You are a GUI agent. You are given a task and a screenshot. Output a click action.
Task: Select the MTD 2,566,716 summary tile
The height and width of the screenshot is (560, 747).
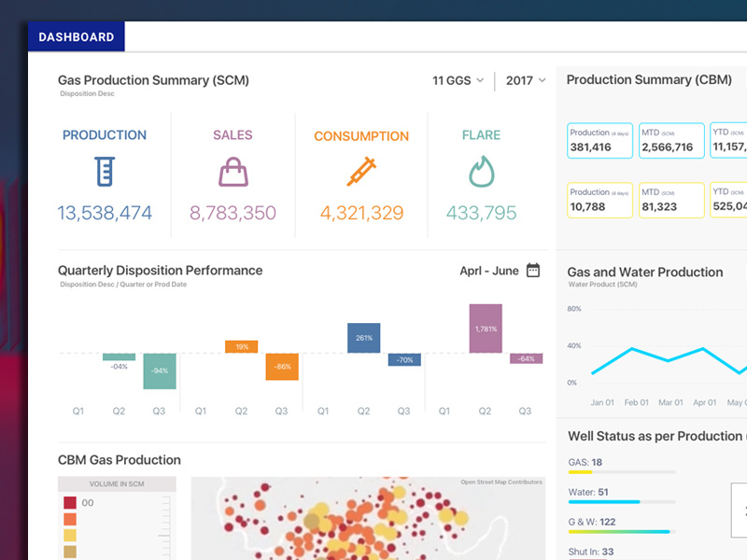[671, 140]
